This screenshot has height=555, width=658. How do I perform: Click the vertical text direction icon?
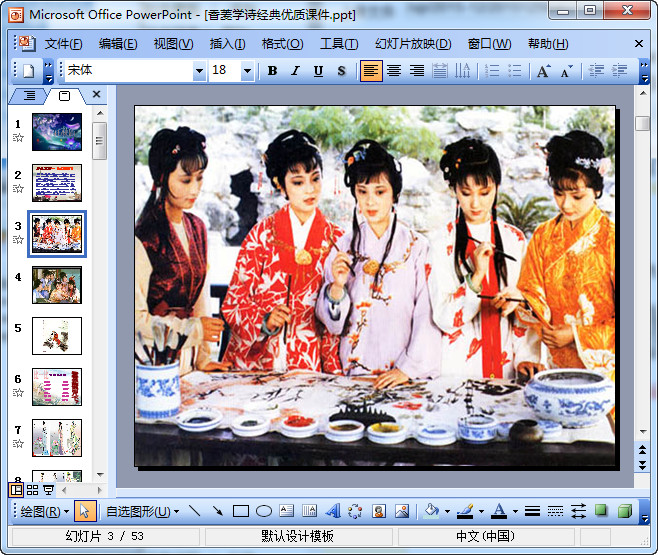tap(462, 70)
